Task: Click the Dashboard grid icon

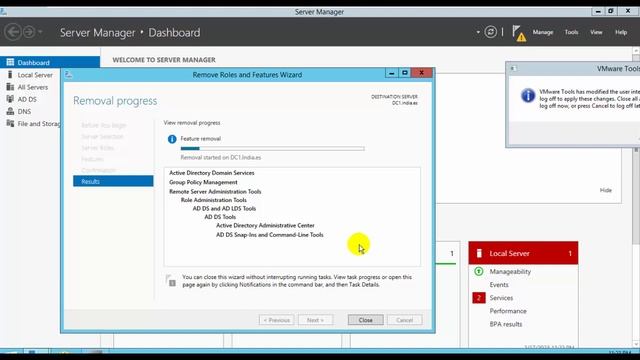Action: point(10,62)
